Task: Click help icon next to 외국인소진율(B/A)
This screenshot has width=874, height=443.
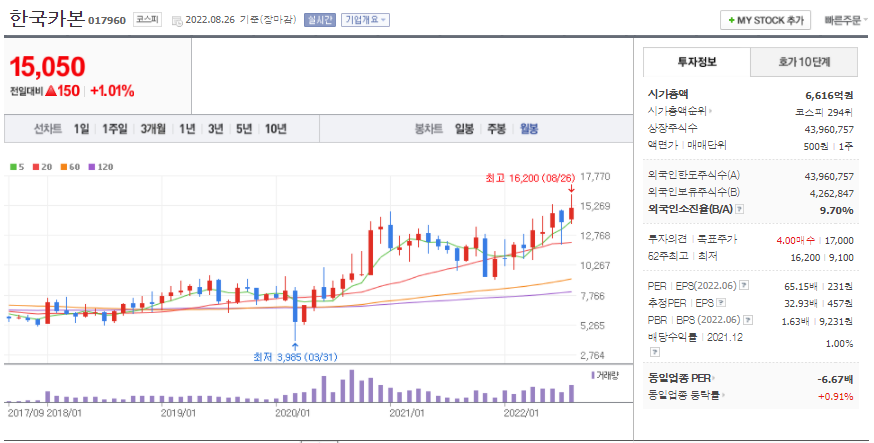Action: coord(739,209)
